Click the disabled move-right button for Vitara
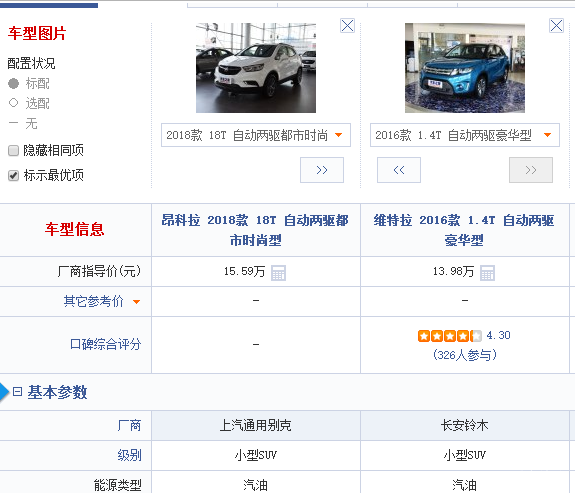The width and height of the screenshot is (575, 493). pos(531,170)
